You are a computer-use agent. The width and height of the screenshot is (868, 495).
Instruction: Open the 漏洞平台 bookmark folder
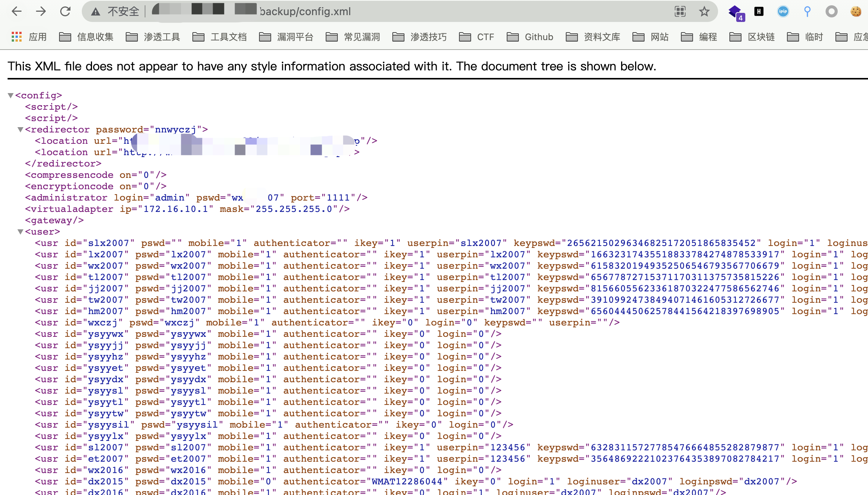286,37
